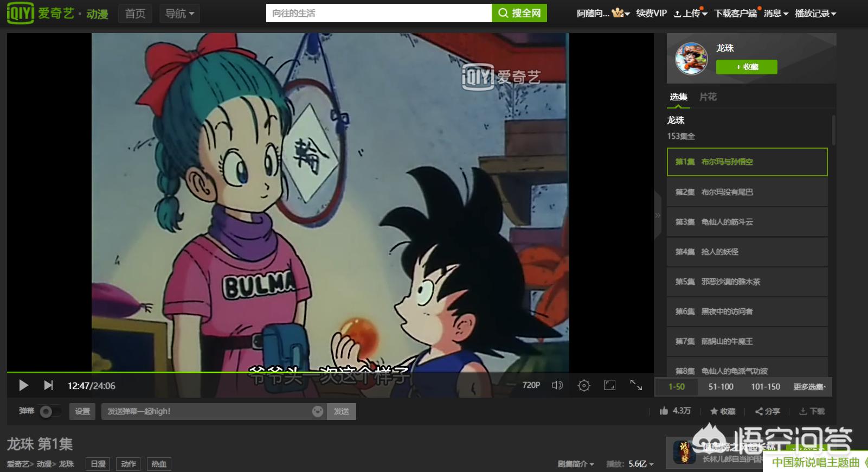
Task: Select episode 第7集 煎锅山的牛魔王
Action: tap(747, 341)
